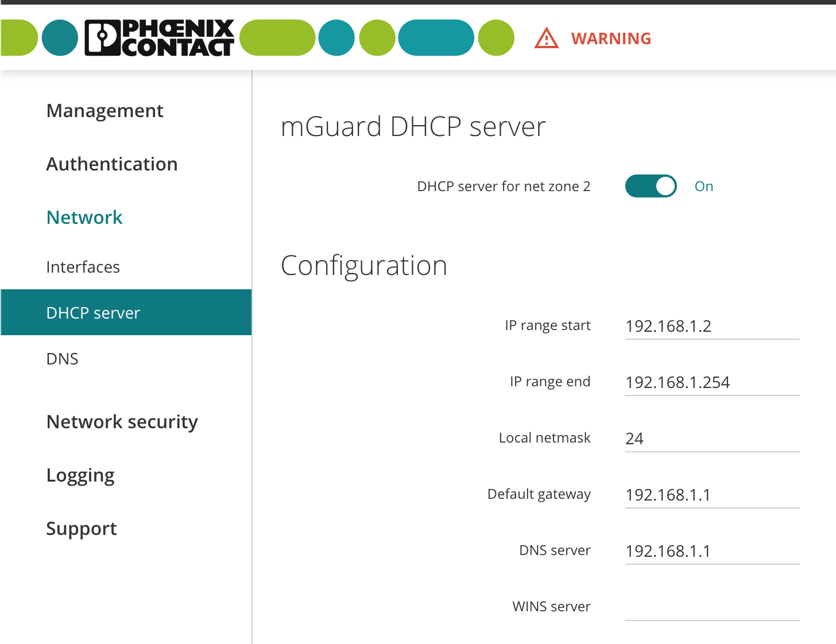Click the 'Default gateway' label
This screenshot has width=836, height=644.
[539, 494]
